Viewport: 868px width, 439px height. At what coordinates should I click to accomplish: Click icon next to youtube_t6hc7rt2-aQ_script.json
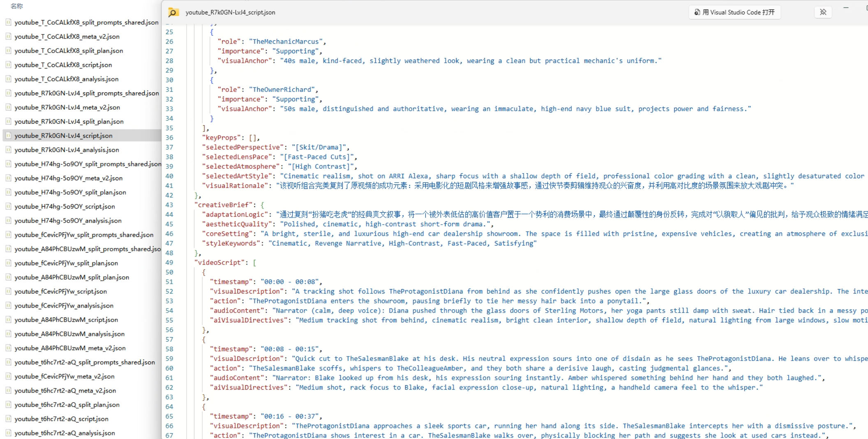coord(8,419)
